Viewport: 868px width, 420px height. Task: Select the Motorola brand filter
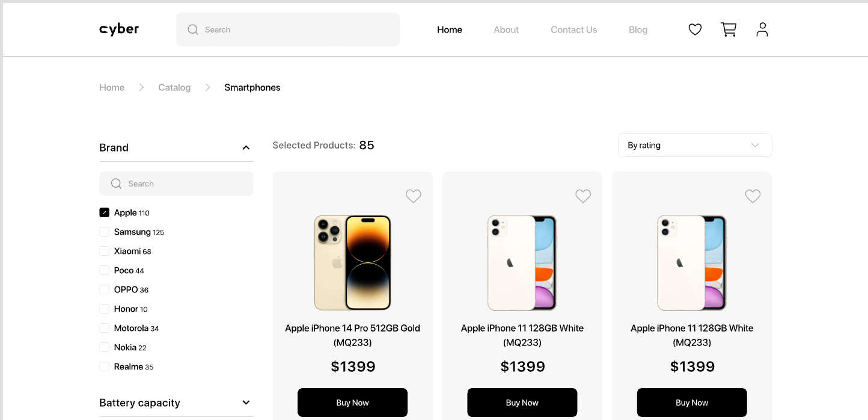click(x=105, y=328)
